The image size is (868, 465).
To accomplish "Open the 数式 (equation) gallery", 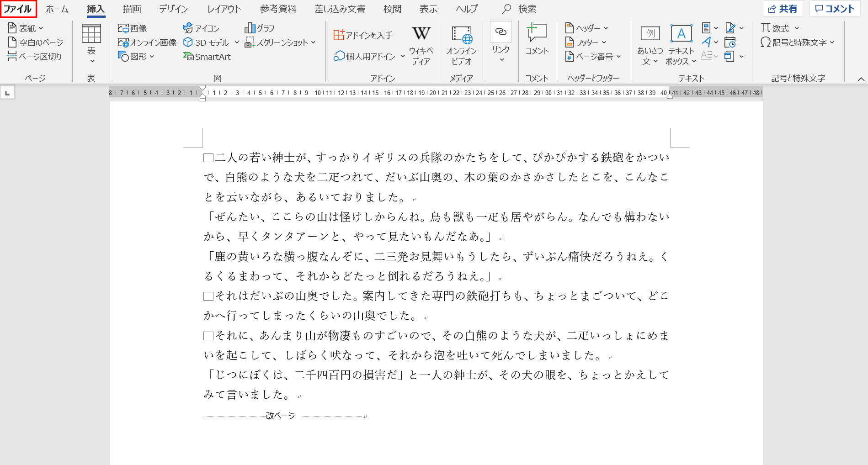I will [x=780, y=28].
